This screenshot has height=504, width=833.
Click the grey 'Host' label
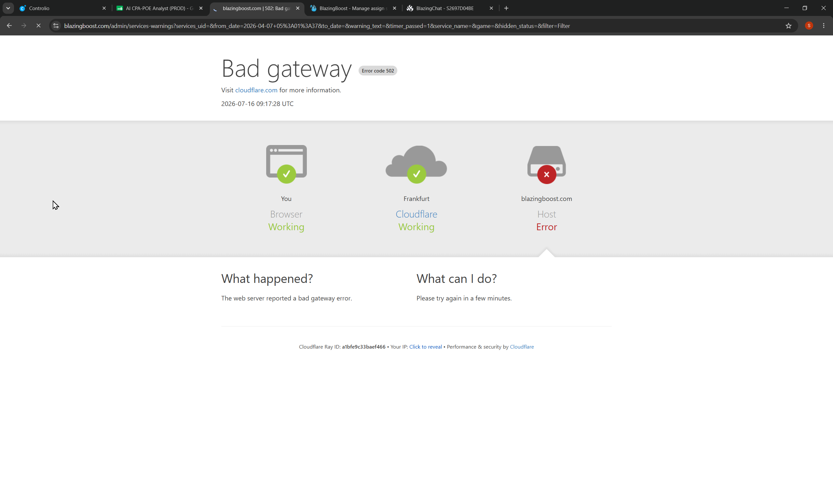[x=547, y=214]
